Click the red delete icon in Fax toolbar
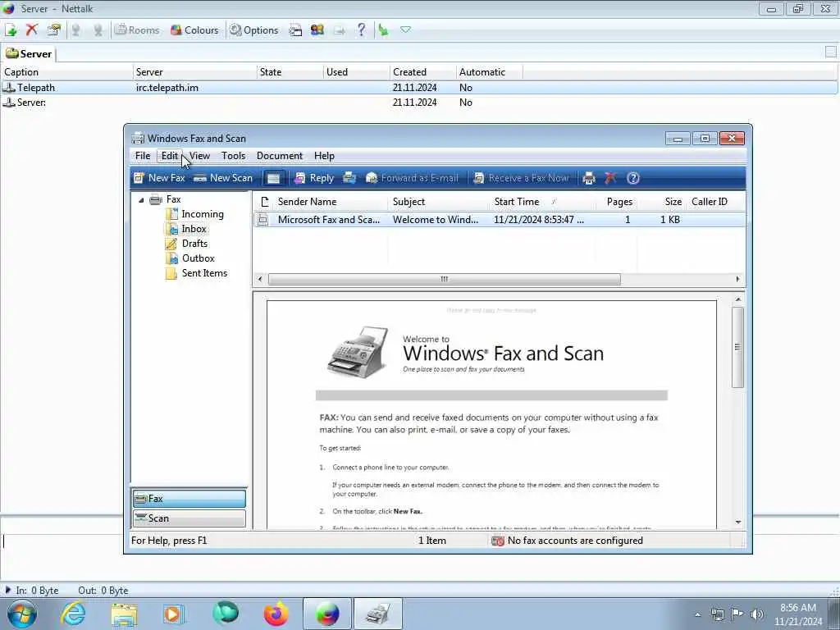 pos(610,178)
